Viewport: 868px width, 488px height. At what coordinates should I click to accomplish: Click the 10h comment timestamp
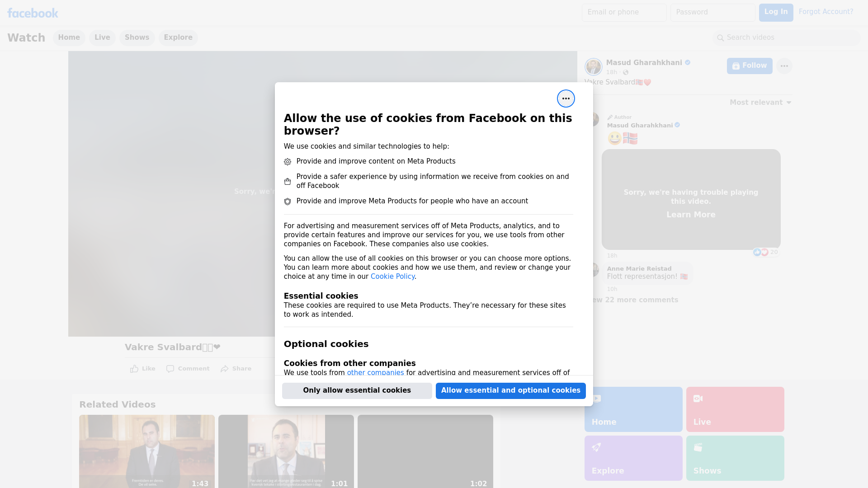pyautogui.click(x=612, y=289)
